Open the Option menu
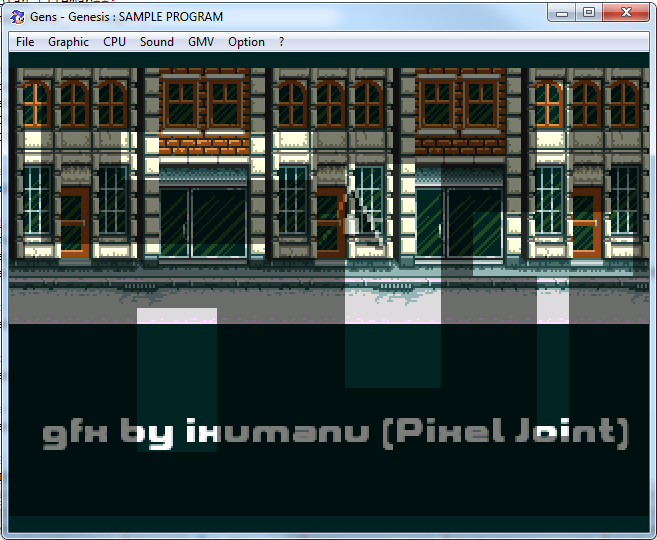 click(246, 42)
